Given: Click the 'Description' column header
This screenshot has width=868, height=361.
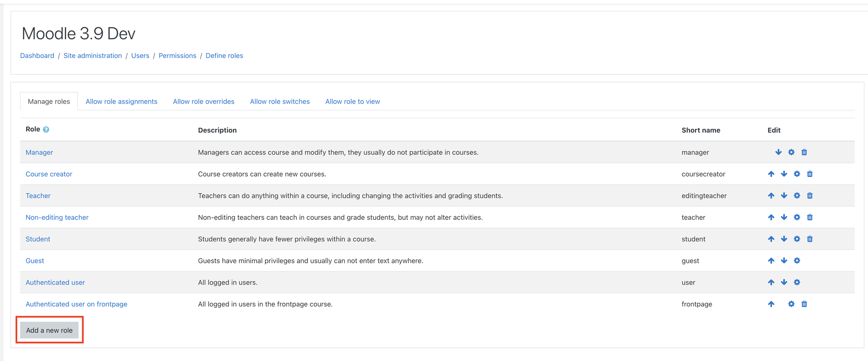Looking at the screenshot, I should [217, 130].
